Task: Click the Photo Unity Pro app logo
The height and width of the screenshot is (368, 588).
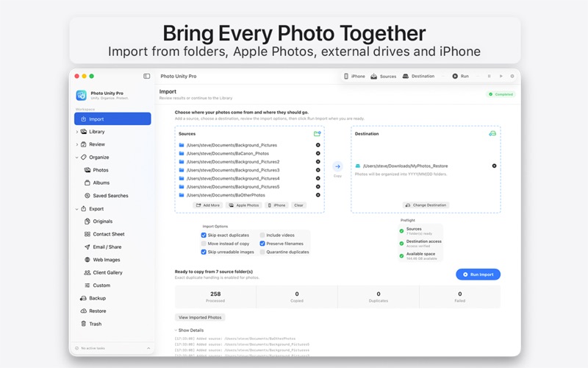Action: click(x=81, y=95)
